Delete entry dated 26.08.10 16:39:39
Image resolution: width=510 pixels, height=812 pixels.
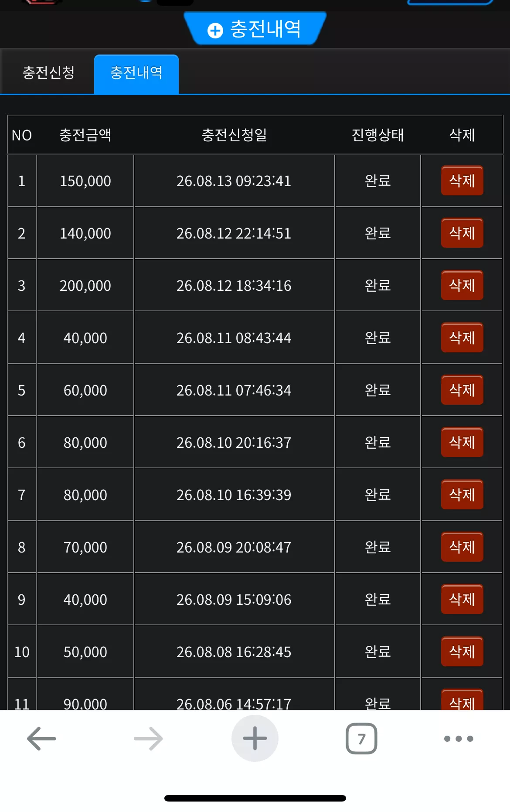(462, 495)
